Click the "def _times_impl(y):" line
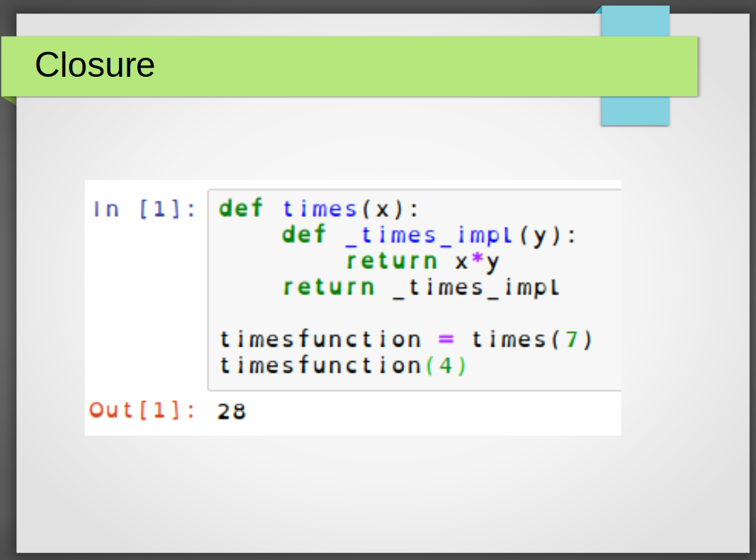The image size is (756, 560). pos(429,235)
